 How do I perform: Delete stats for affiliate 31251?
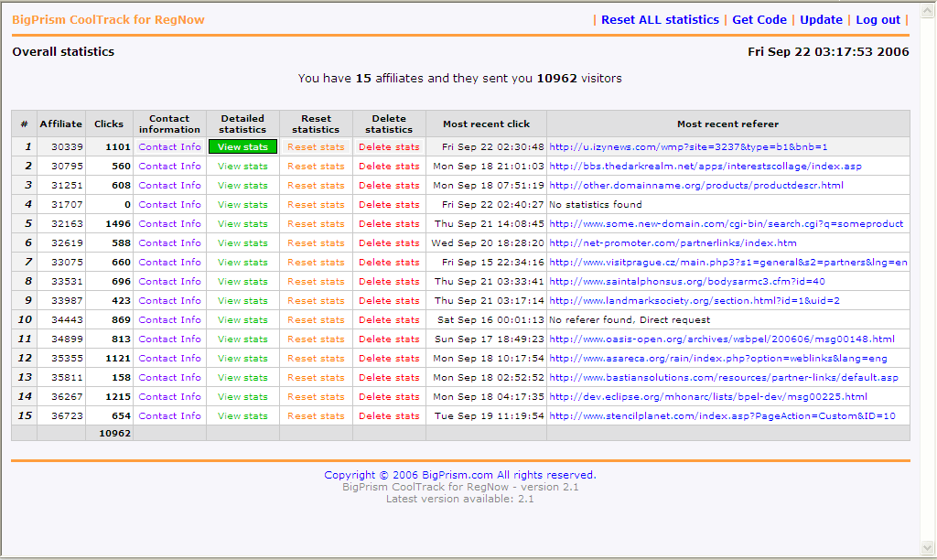[389, 185]
